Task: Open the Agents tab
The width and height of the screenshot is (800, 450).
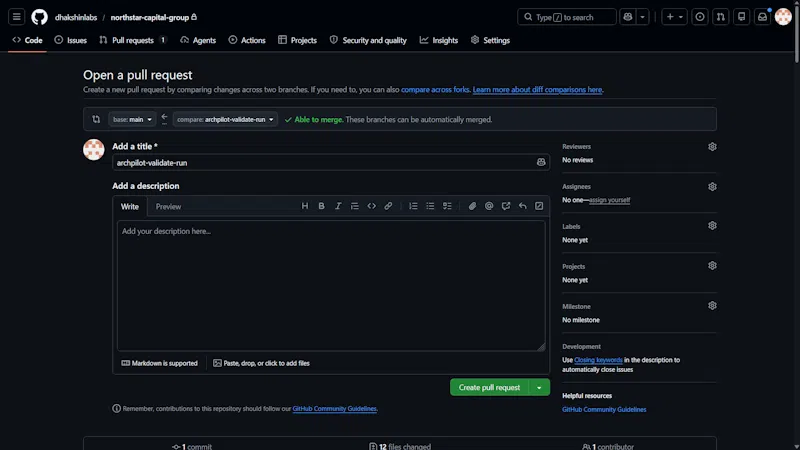Action: point(198,40)
